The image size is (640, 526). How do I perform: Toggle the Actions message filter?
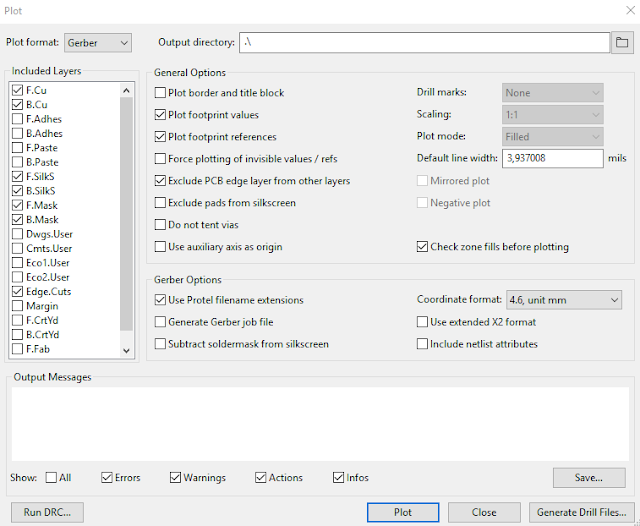click(261, 477)
